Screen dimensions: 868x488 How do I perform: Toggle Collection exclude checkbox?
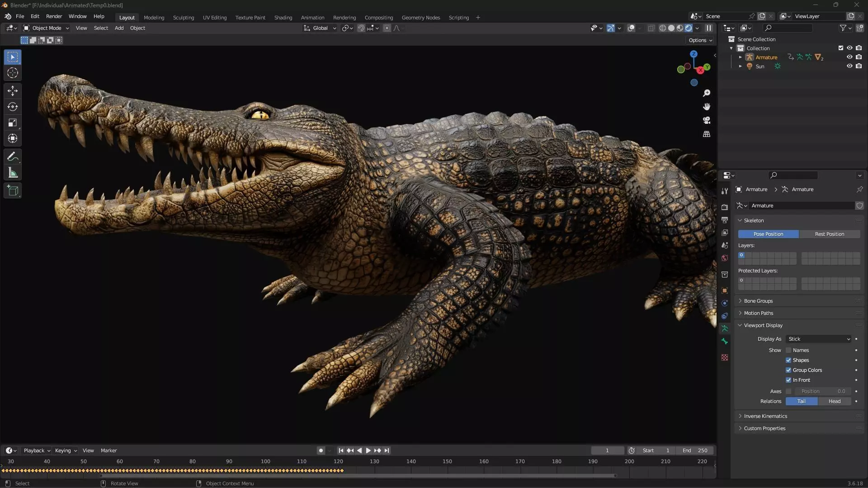[841, 48]
